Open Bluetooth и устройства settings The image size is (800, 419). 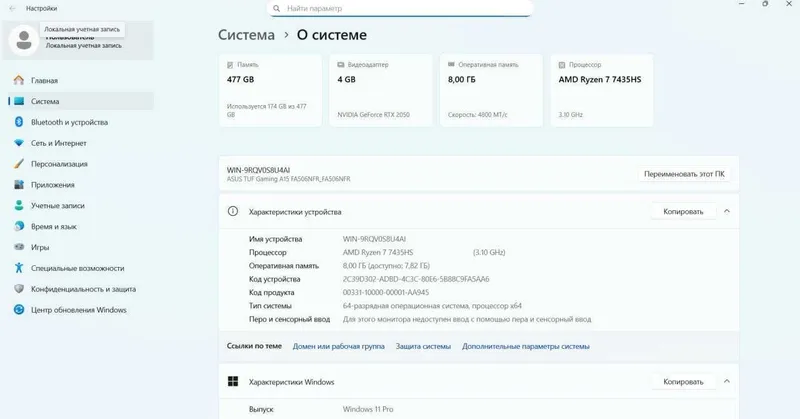click(x=81, y=122)
